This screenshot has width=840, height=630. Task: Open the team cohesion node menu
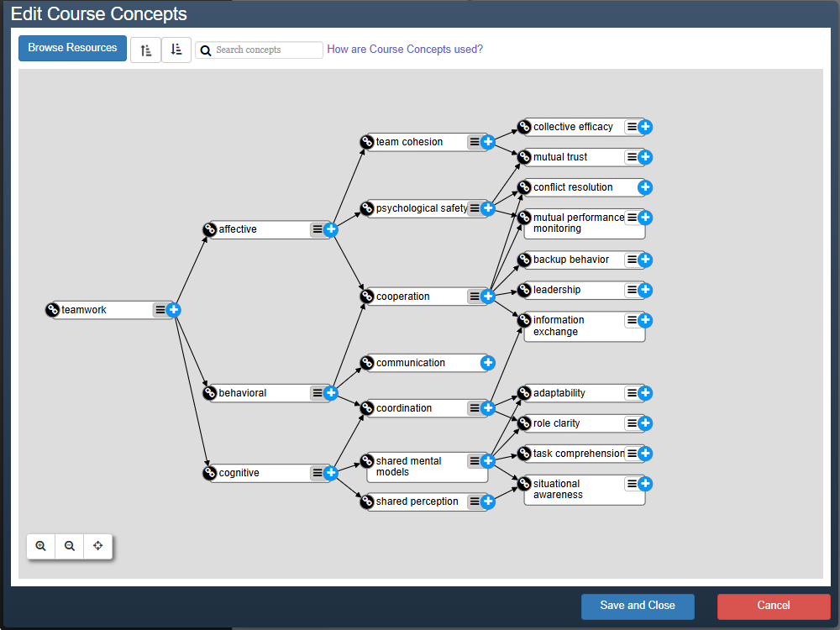(475, 142)
